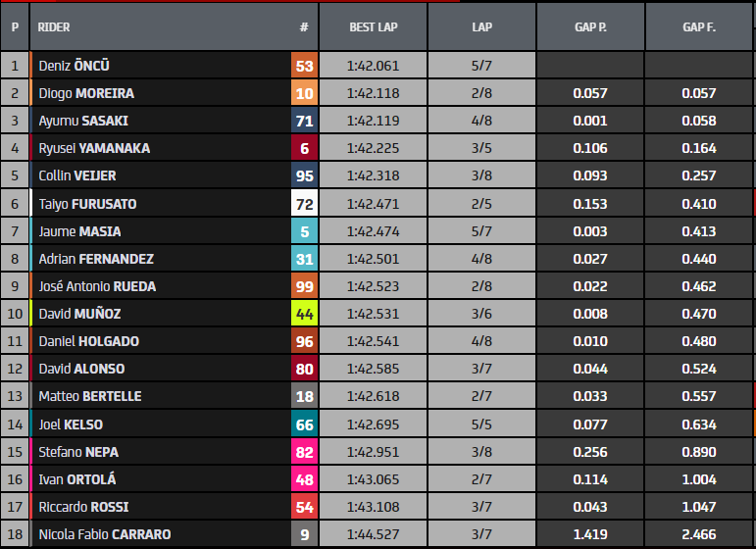Click the teal number 66 badge
The image size is (756, 549).
(304, 424)
